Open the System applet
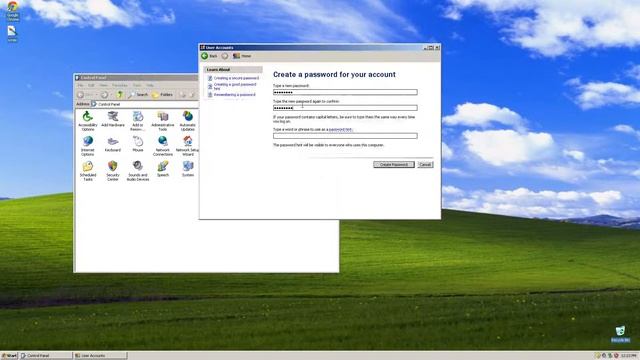640x360 pixels. click(188, 169)
